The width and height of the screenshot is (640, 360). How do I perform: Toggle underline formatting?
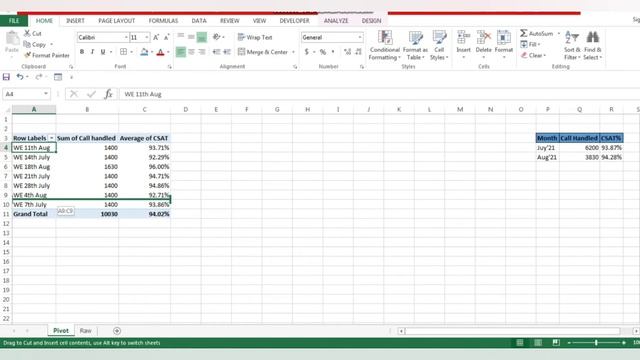tap(103, 52)
